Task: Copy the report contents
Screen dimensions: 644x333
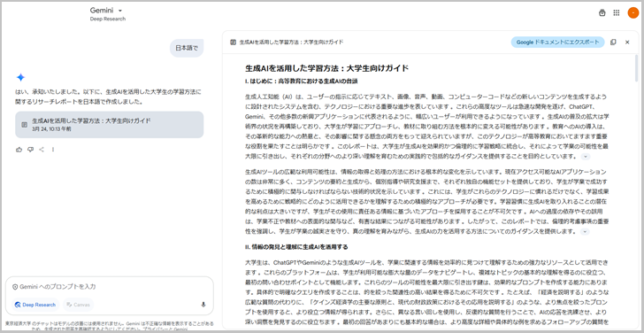Action: point(613,42)
